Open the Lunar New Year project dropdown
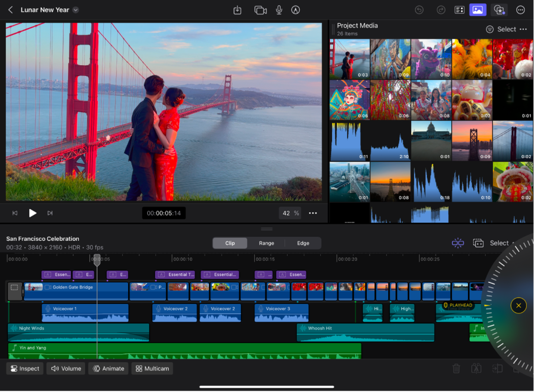The image size is (534, 392). [75, 10]
